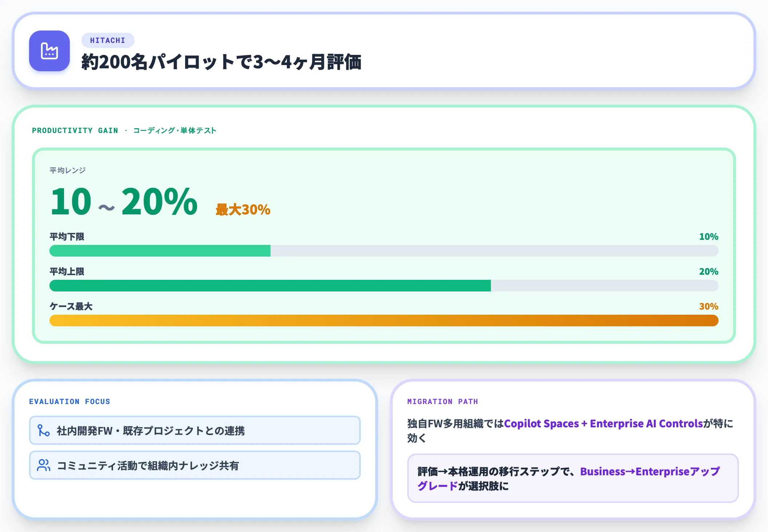Image resolution: width=768 pixels, height=532 pixels.
Task: Click the 10% value on the right
Action: pyautogui.click(x=708, y=237)
